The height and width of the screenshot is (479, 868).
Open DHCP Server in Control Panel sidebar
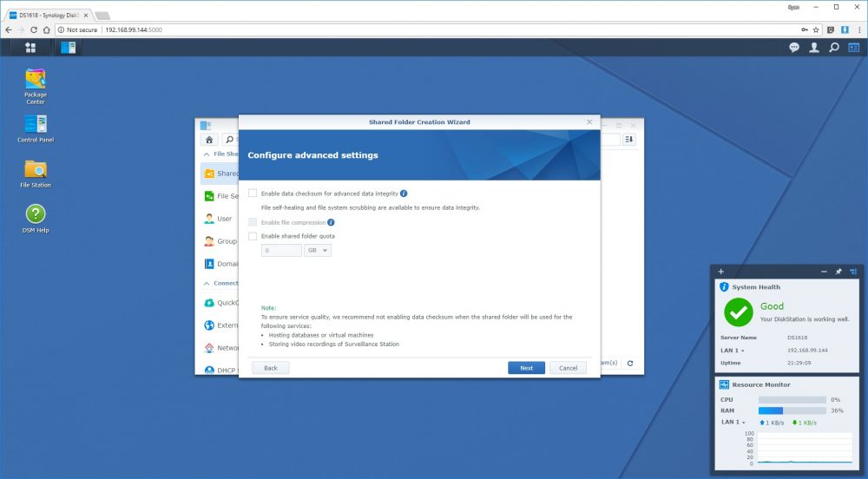pyautogui.click(x=220, y=370)
